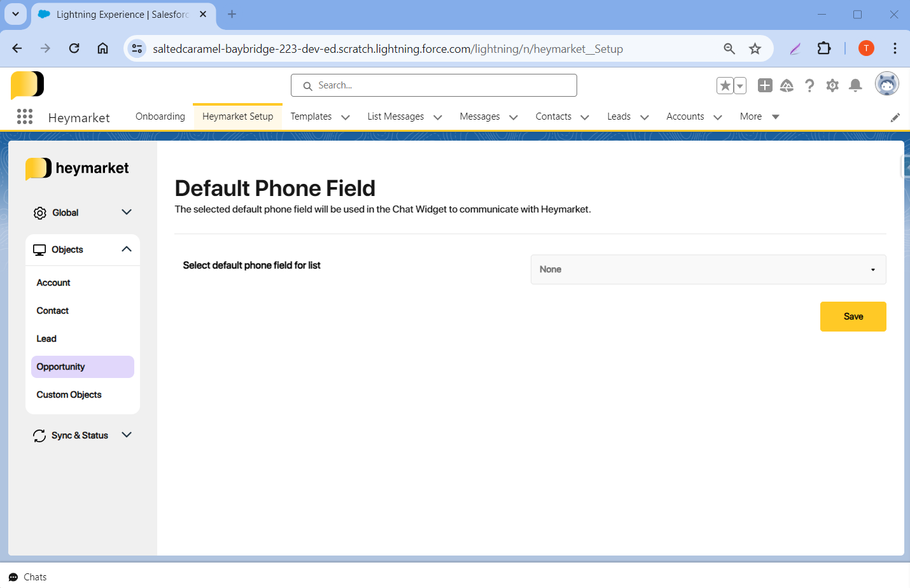Open Chrome profile T avatar

pos(866,48)
